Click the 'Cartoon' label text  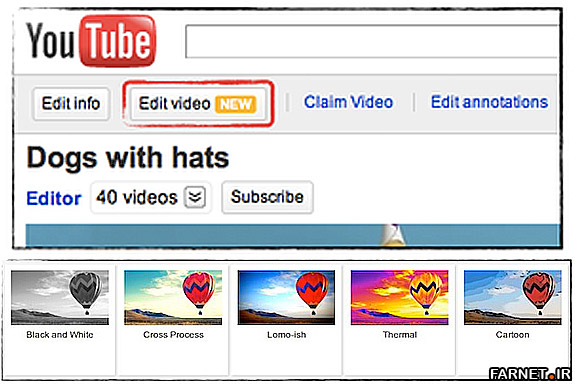click(512, 334)
